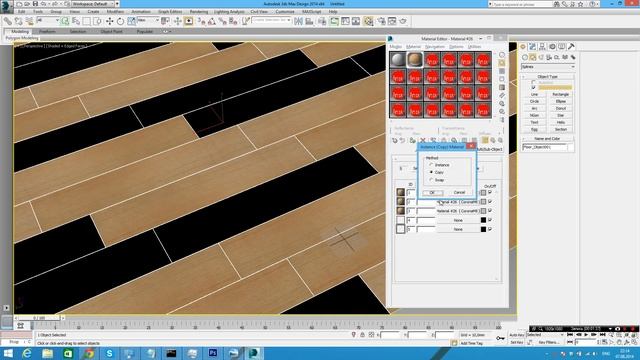The width and height of the screenshot is (640, 360).
Task: Select the Geometry category icon
Action: 525,58
